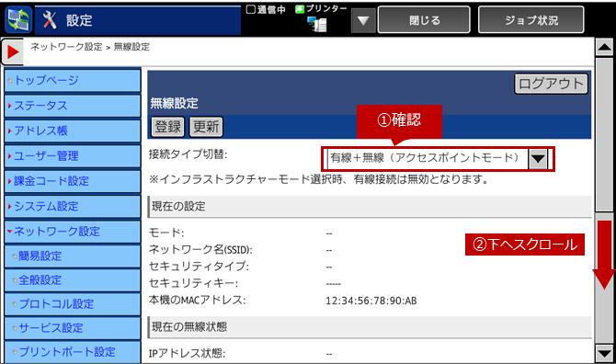
Task: Open the 接続タイプ切替 dropdown arrow
Action: coord(538,159)
